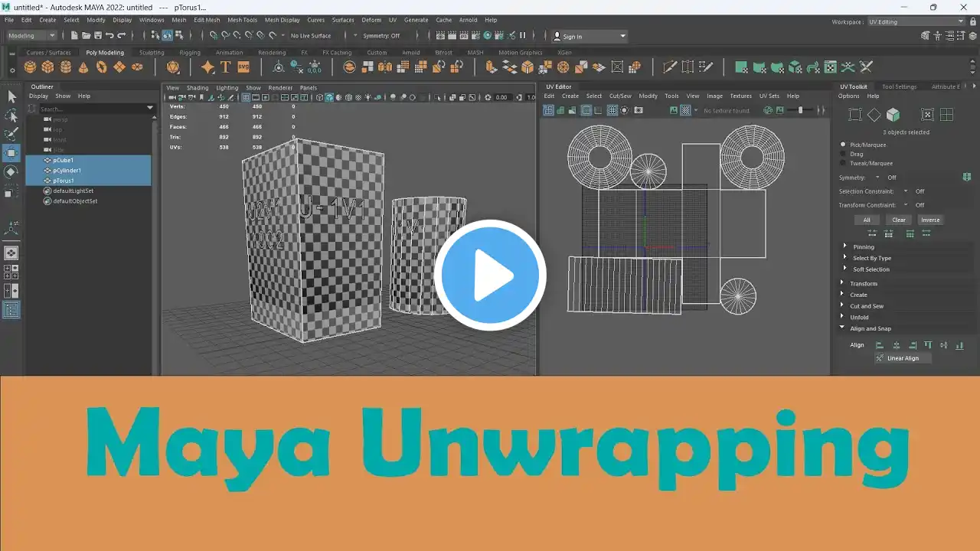980x551 pixels.
Task: Toggle the isolate select icon in UV Editor
Action: [x=625, y=110]
